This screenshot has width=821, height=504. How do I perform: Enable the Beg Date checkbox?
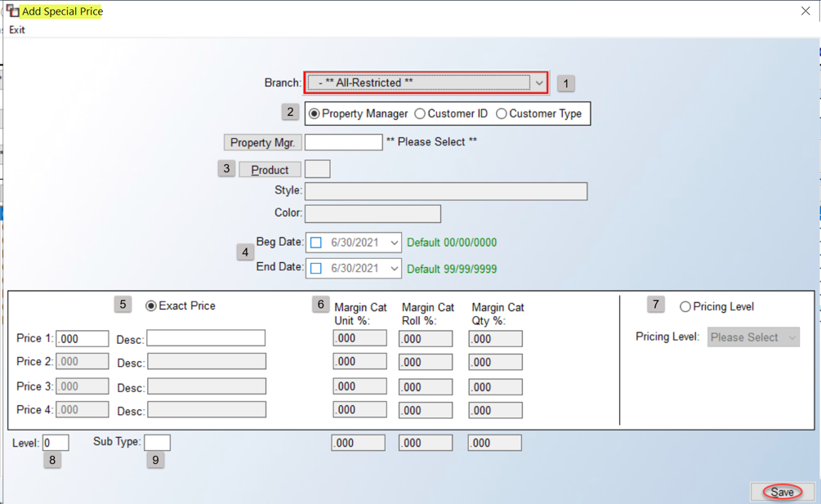point(315,243)
